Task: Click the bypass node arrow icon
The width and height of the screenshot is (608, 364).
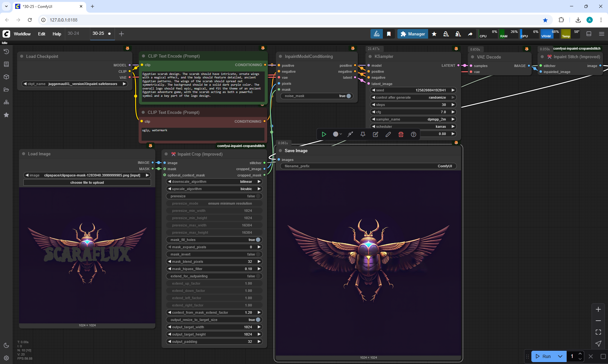Action: (350, 134)
